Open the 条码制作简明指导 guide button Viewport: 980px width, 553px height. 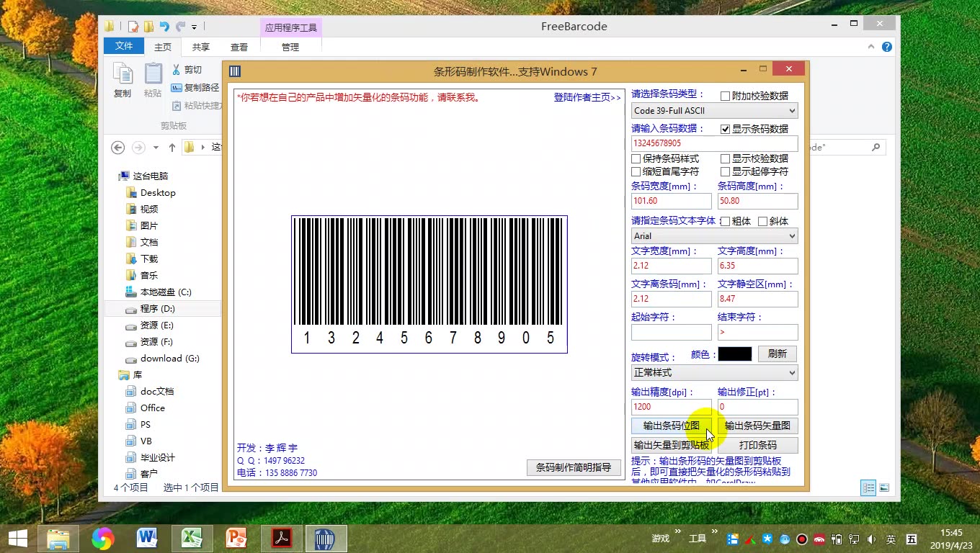(574, 467)
